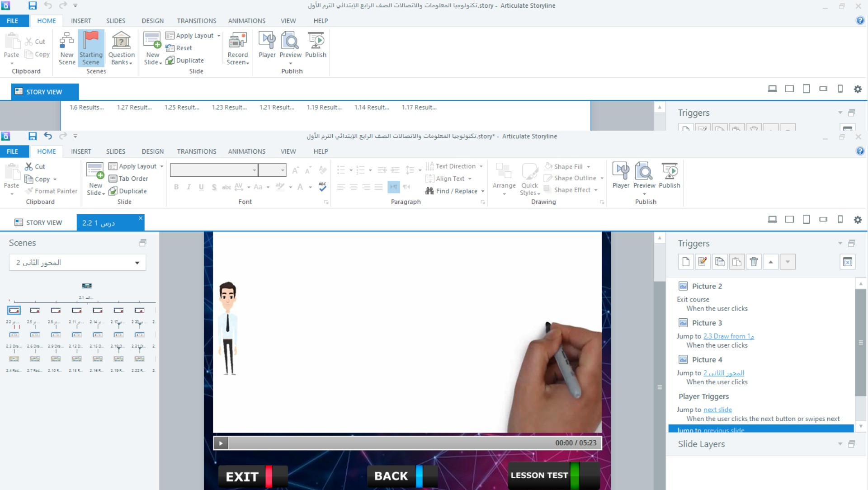The height and width of the screenshot is (490, 868).
Task: Open the Scenes dropdown المحور الثاني
Action: pyautogui.click(x=77, y=263)
